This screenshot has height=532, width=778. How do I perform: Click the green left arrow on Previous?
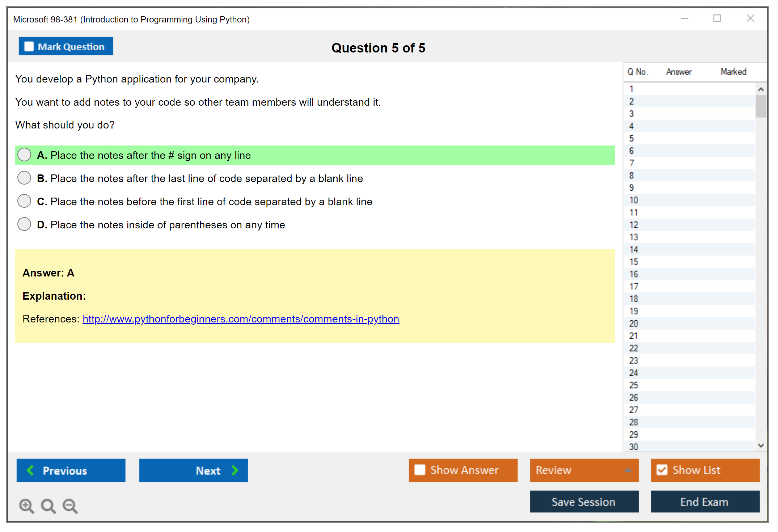click(30, 470)
